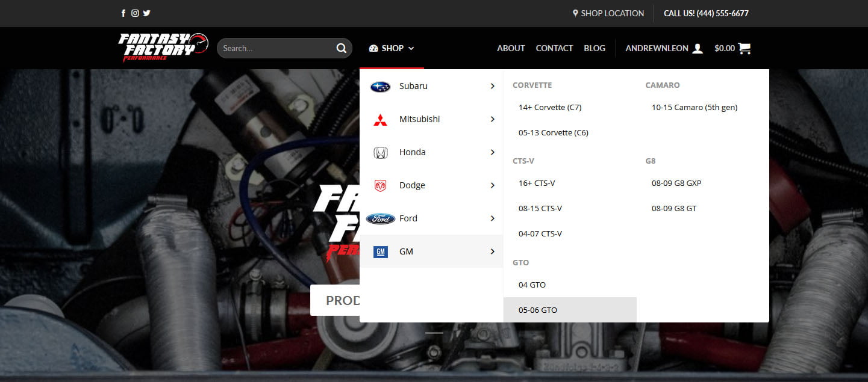Select Honda in the shop menu
The width and height of the screenshot is (868, 382).
click(431, 152)
